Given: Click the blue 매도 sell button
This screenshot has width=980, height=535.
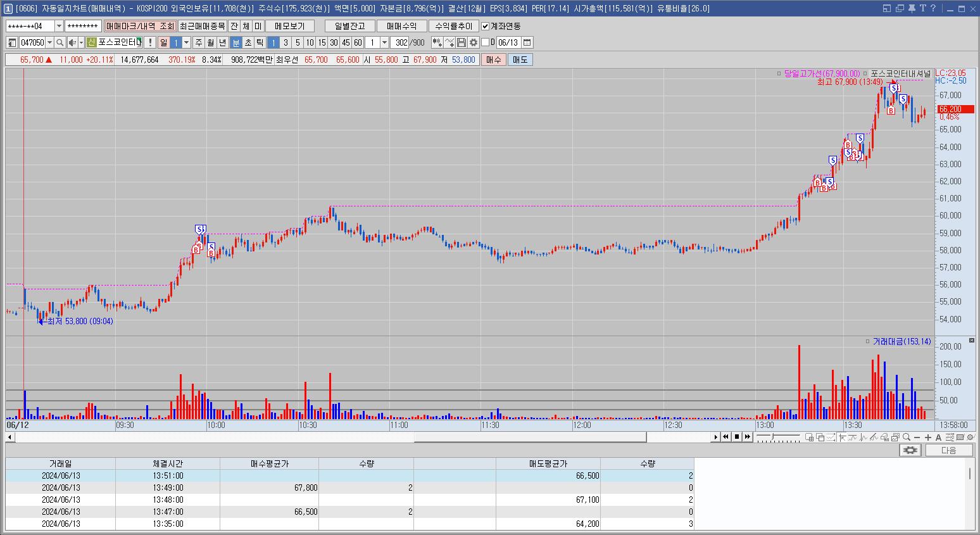Looking at the screenshot, I should (x=520, y=60).
